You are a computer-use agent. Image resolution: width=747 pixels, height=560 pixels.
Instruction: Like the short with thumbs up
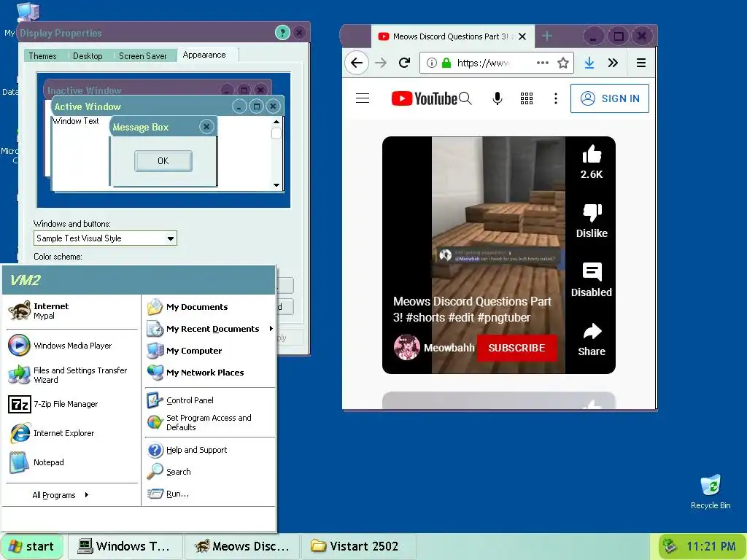pyautogui.click(x=592, y=155)
